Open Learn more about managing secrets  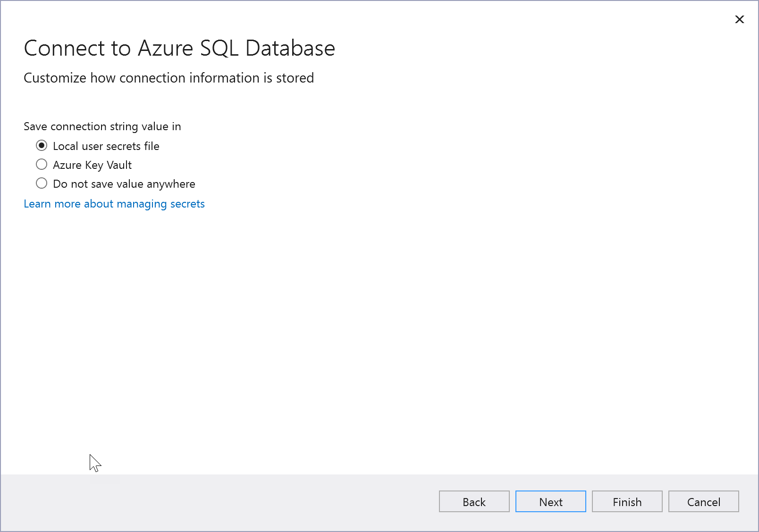tap(114, 203)
